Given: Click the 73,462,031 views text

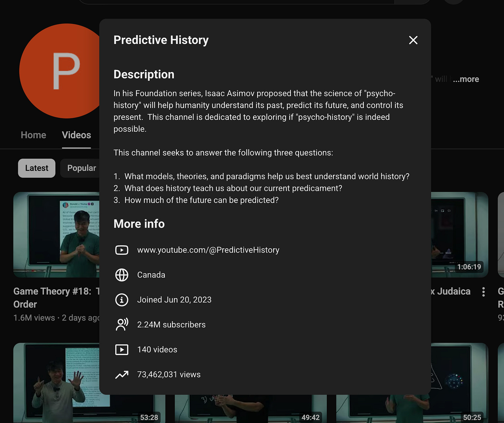Looking at the screenshot, I should [169, 374].
